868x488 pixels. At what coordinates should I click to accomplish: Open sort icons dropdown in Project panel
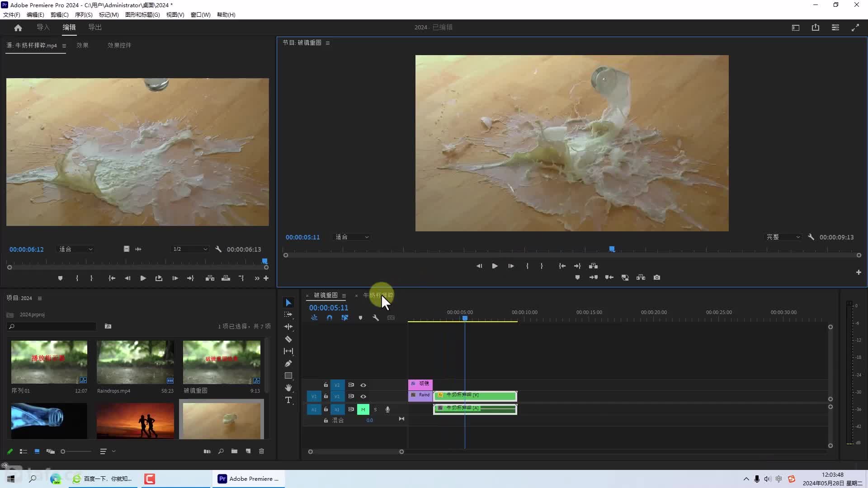coord(107,451)
